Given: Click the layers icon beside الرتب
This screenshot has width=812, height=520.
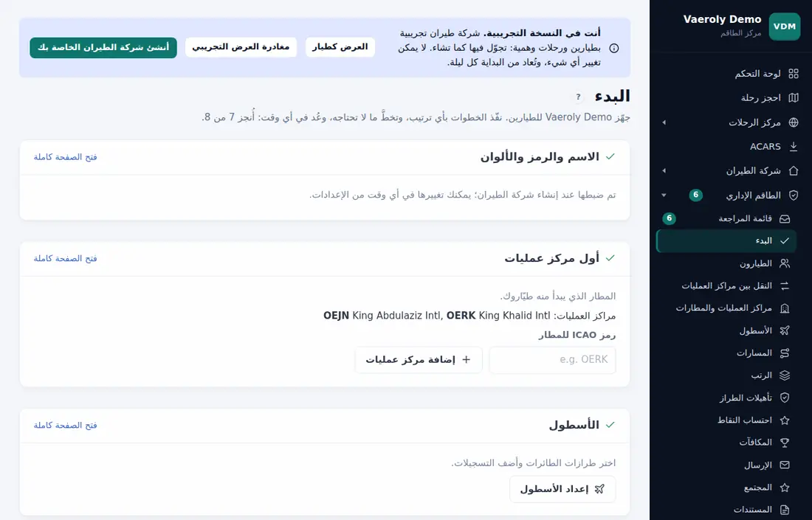Looking at the screenshot, I should [785, 375].
